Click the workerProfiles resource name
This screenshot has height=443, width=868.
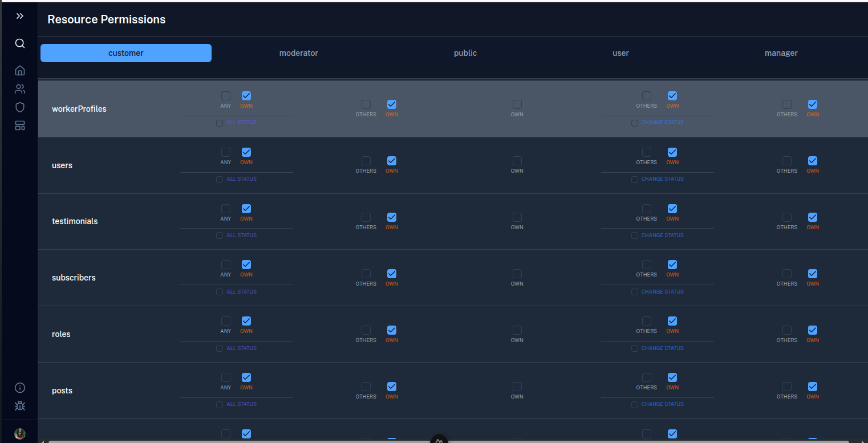pos(79,109)
